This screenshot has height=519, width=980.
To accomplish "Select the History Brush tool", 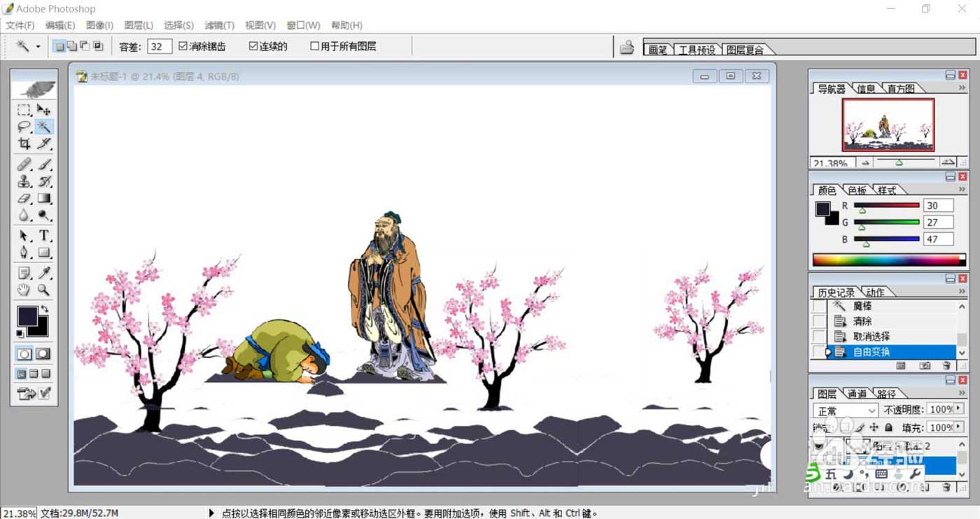I will [x=44, y=181].
